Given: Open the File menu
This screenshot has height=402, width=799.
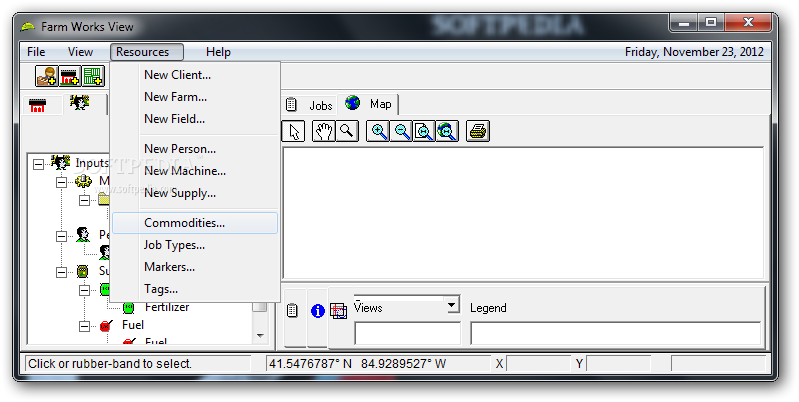Looking at the screenshot, I should pyautogui.click(x=36, y=52).
